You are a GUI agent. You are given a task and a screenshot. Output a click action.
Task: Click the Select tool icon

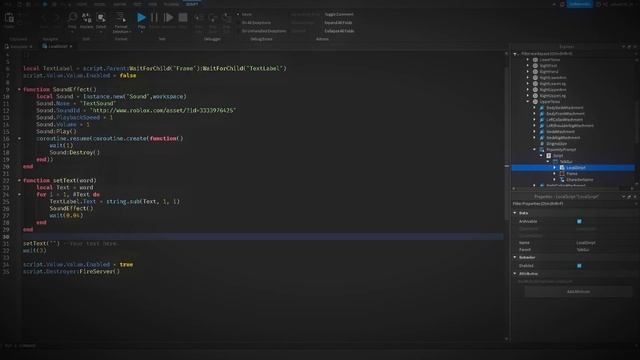tap(101, 17)
